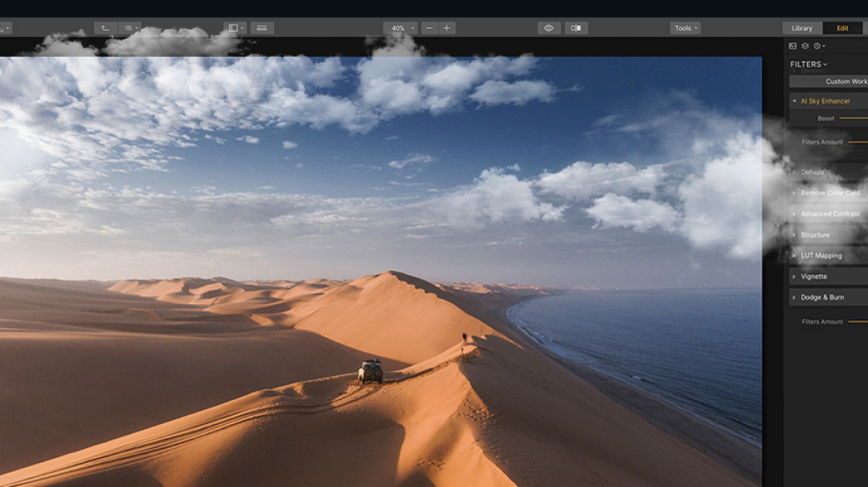The width and height of the screenshot is (868, 487).
Task: Click the layers stack icon
Action: [805, 46]
